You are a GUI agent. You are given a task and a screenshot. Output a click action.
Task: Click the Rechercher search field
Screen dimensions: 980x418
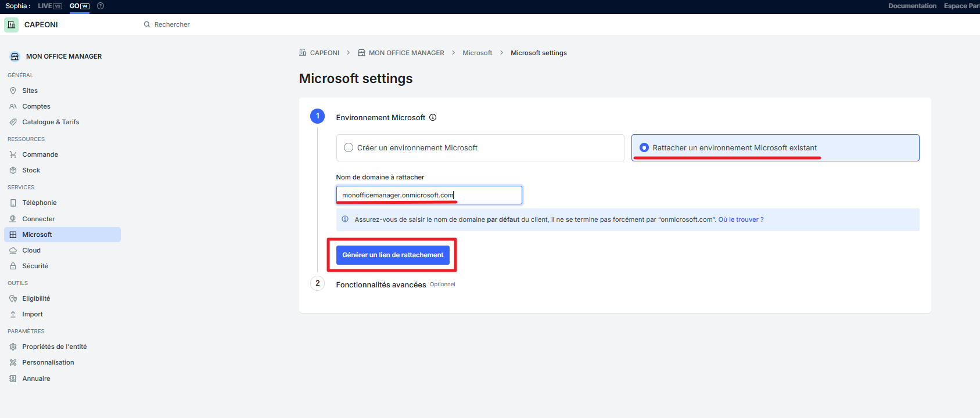pyautogui.click(x=172, y=24)
